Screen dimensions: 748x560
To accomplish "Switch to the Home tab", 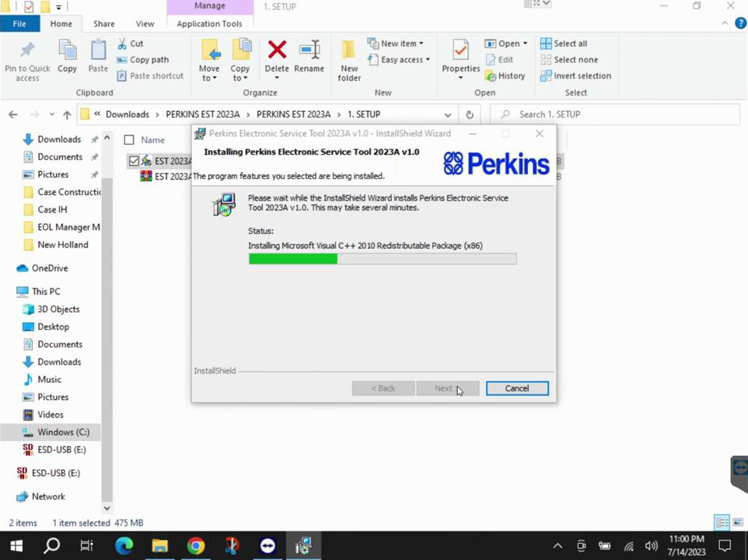I will [x=61, y=24].
